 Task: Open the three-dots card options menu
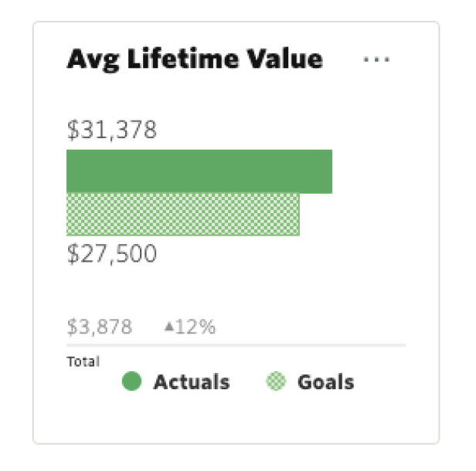(376, 60)
